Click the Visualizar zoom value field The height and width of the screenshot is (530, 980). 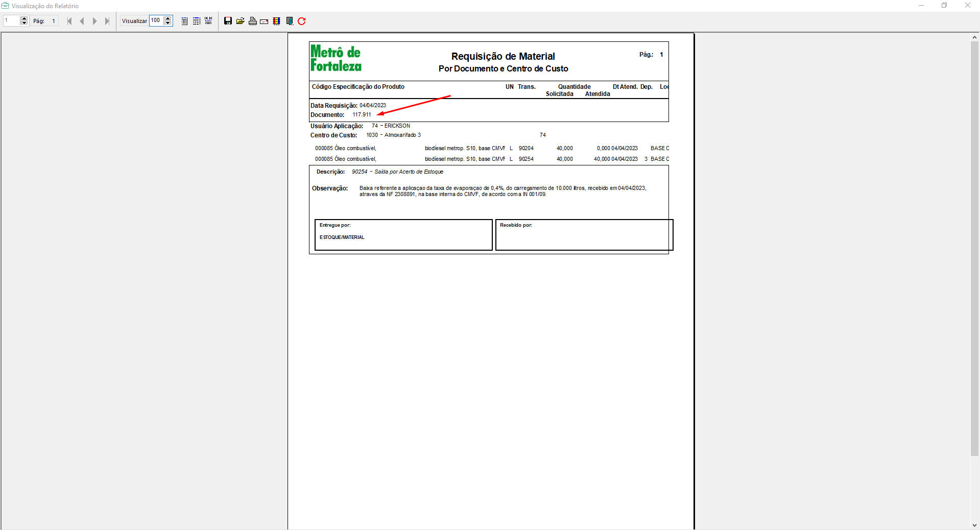click(156, 21)
